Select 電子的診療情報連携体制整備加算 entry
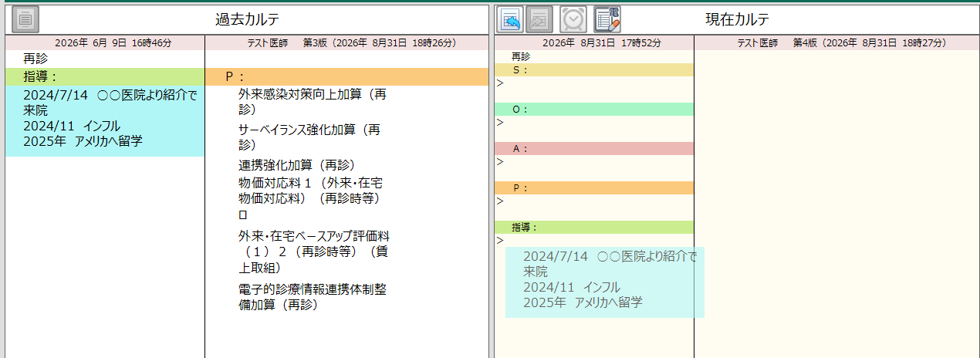980x358 pixels. 313,297
